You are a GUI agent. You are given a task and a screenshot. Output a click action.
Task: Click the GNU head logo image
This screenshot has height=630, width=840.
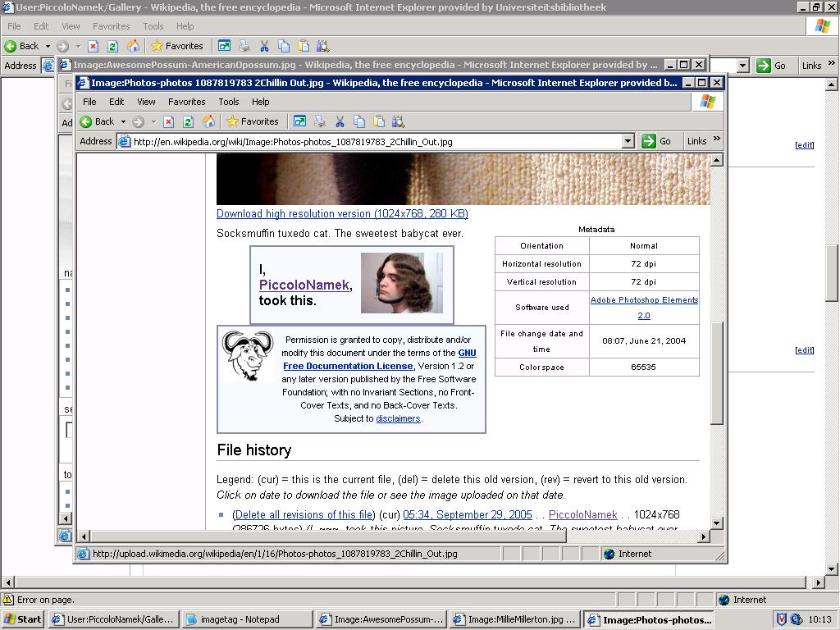pyautogui.click(x=247, y=356)
